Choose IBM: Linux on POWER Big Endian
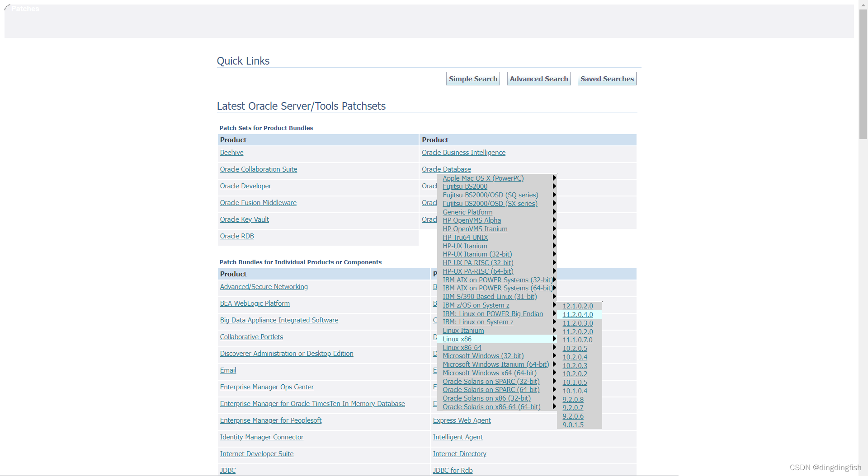Screen dimensions: 868x476 (493, 314)
